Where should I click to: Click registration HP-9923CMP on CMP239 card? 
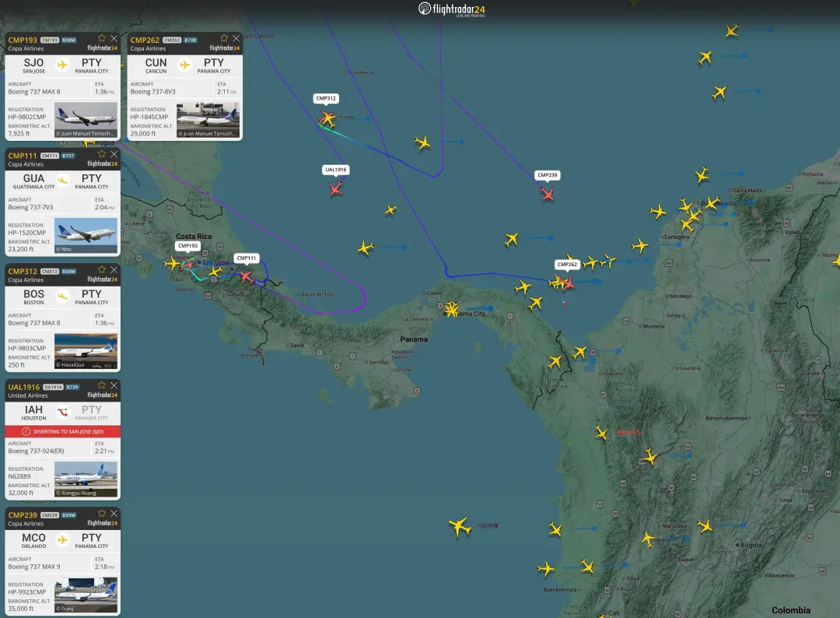click(x=26, y=592)
